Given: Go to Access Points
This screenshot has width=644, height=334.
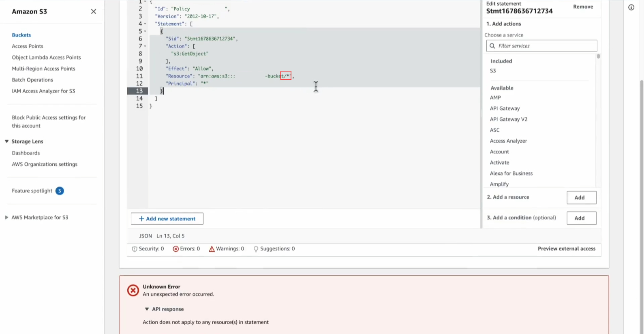Looking at the screenshot, I should tap(28, 46).
